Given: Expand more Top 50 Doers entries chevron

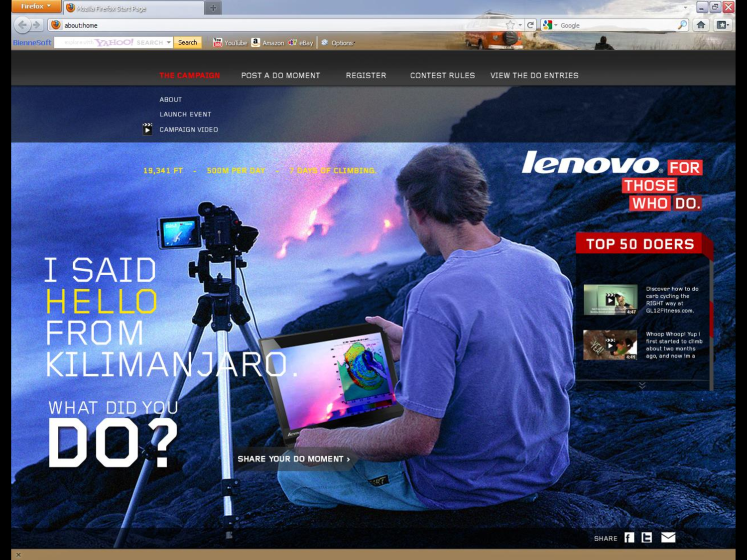Looking at the screenshot, I should click(x=642, y=385).
